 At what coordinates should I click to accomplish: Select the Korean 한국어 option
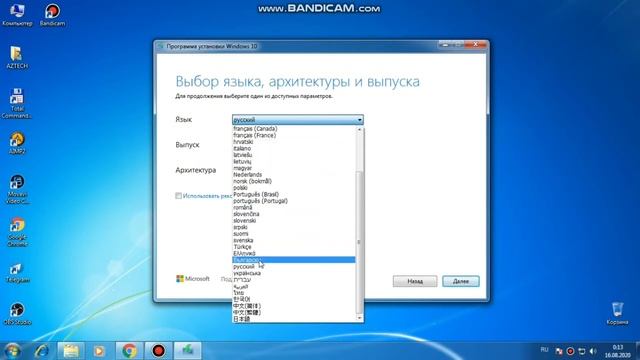[294, 299]
